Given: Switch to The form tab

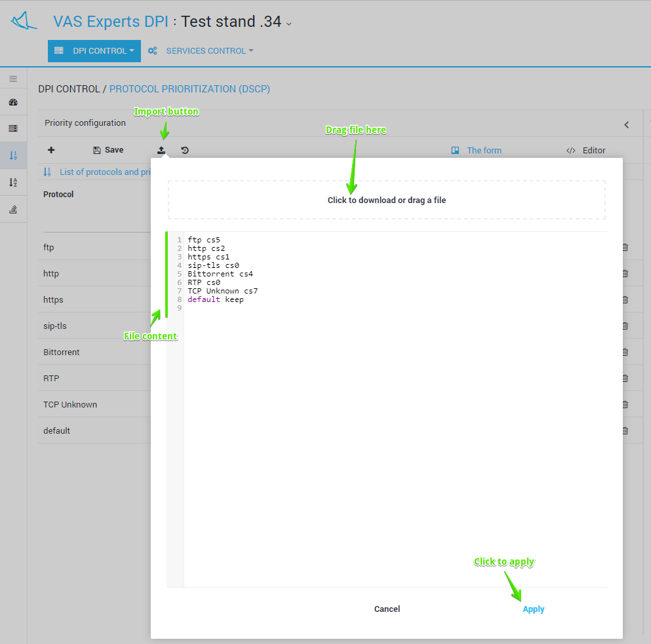Looking at the screenshot, I should [x=477, y=151].
